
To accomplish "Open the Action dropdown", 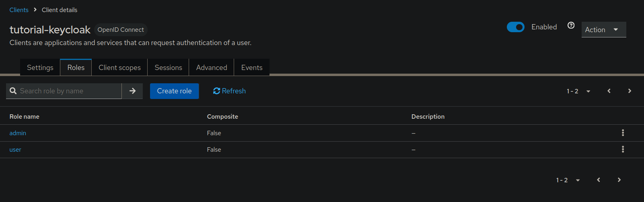I will pos(604,29).
